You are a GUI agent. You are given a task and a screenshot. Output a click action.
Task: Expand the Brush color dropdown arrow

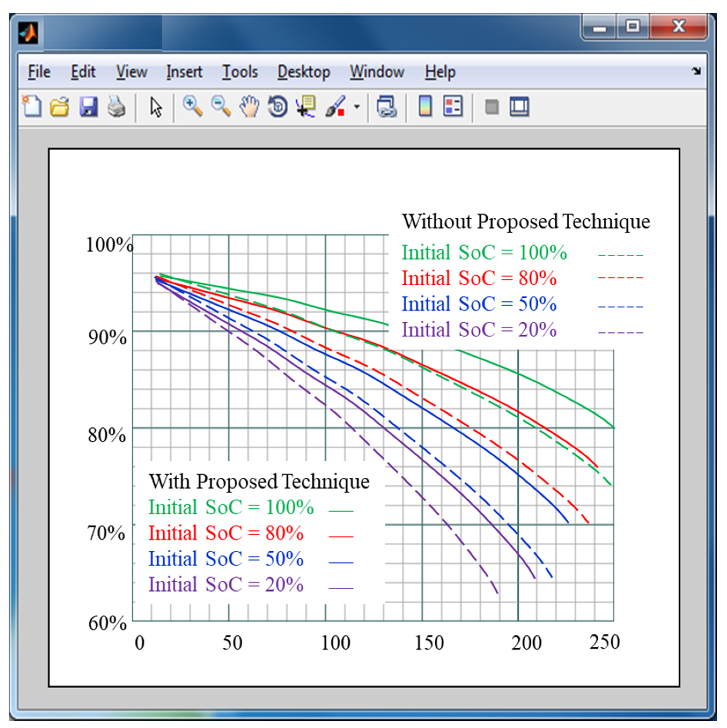click(357, 107)
